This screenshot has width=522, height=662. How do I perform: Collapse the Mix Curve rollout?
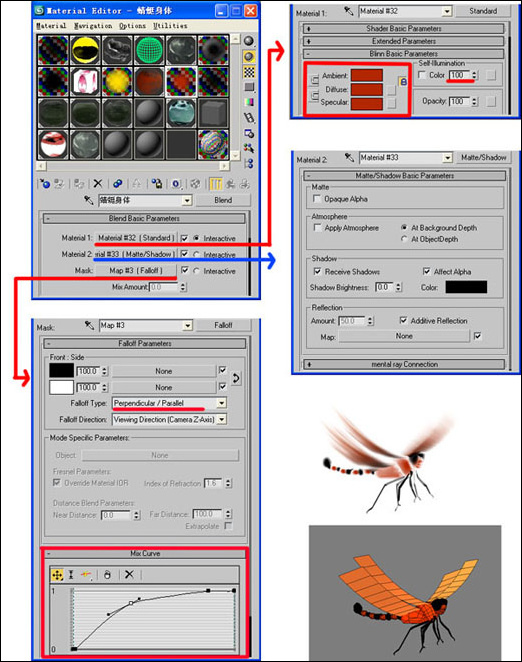[x=145, y=553]
